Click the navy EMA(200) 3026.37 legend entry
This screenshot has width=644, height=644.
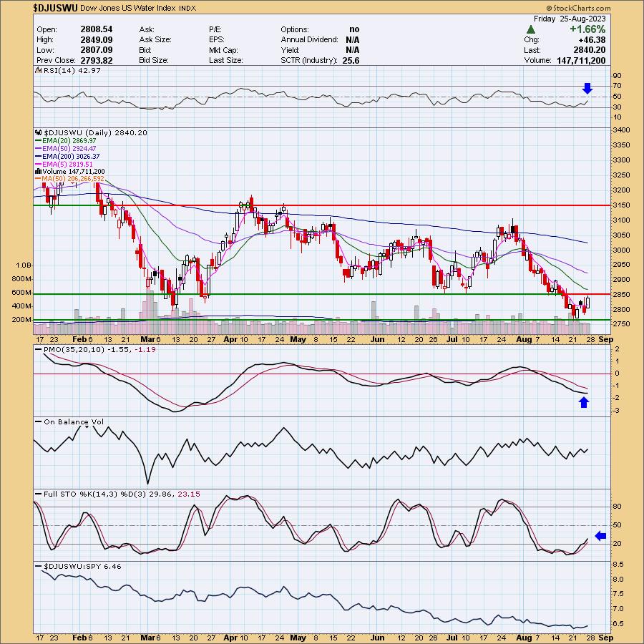coord(68,156)
